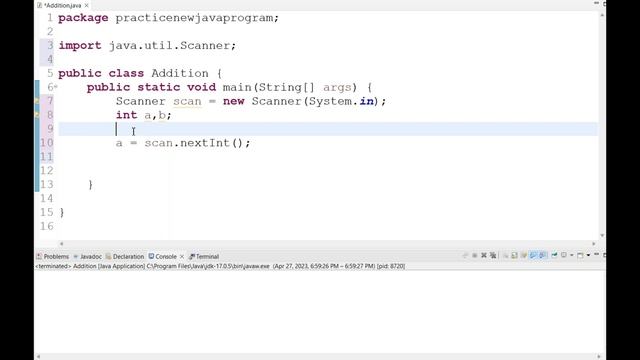Switch to the Problems tab
The image size is (640, 360).
coord(53,256)
